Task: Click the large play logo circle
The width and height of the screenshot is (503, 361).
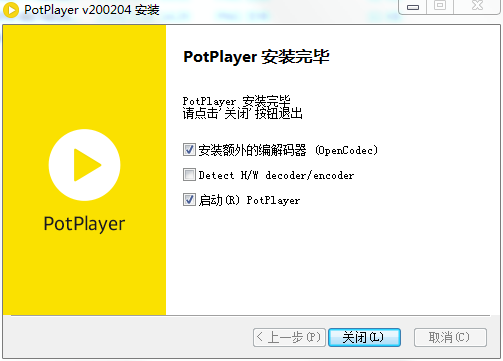Action: pos(84,165)
